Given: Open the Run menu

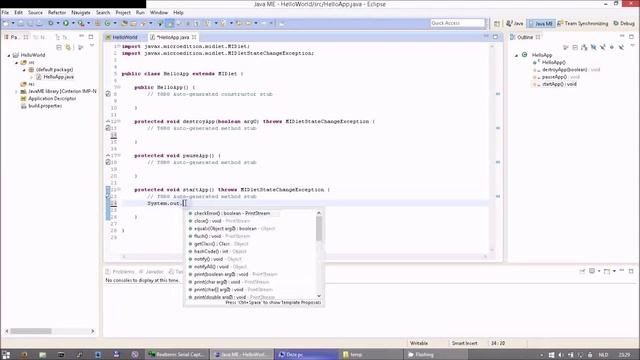Looking at the screenshot, I should 140,13.
